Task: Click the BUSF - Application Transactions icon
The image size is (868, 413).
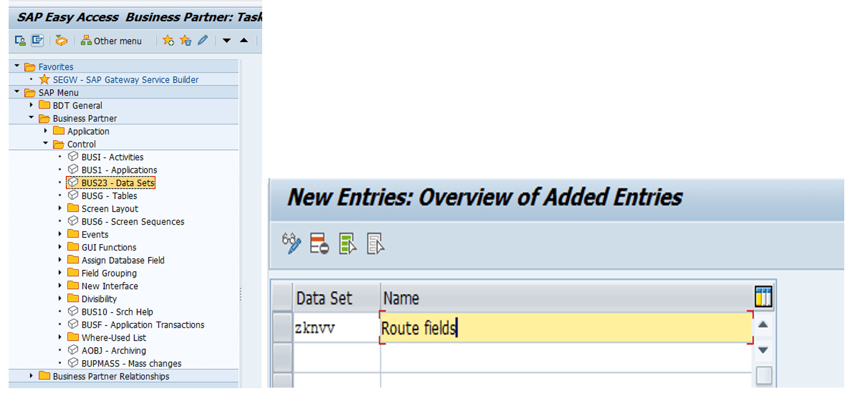Action: [73, 324]
